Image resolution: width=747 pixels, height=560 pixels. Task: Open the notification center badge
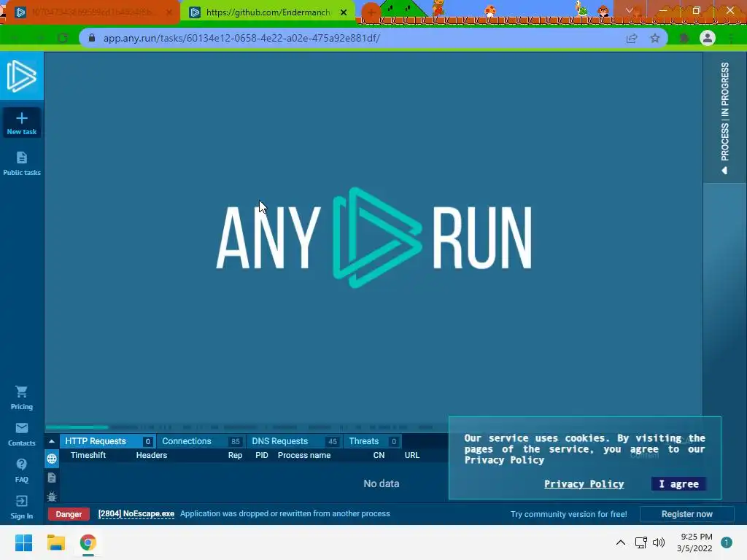pos(726,542)
